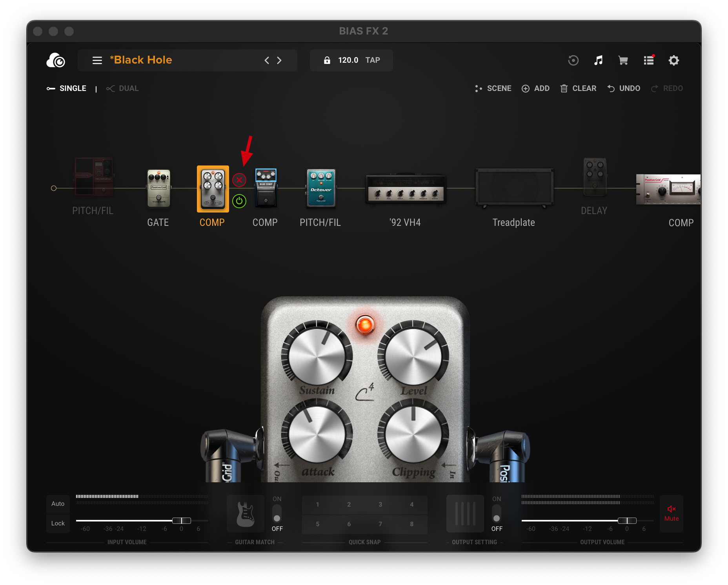
Task: Select the dimmed DELAY pedal
Action: click(x=595, y=177)
